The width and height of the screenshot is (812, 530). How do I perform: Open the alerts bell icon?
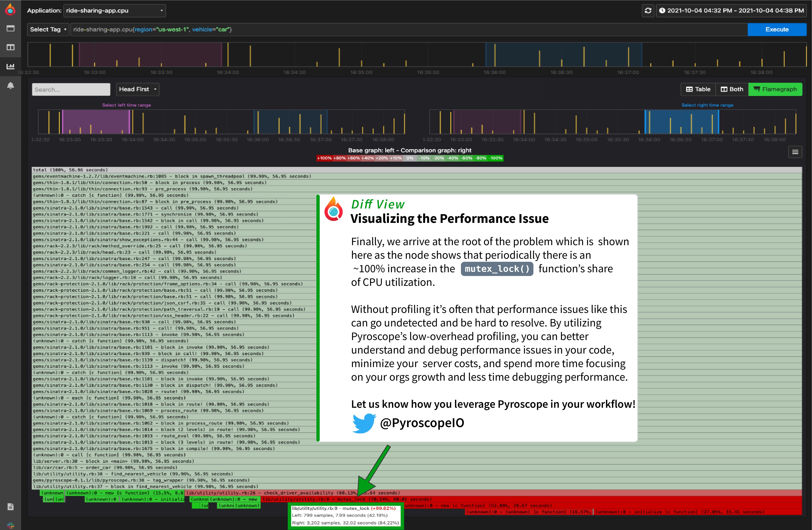pos(10,86)
